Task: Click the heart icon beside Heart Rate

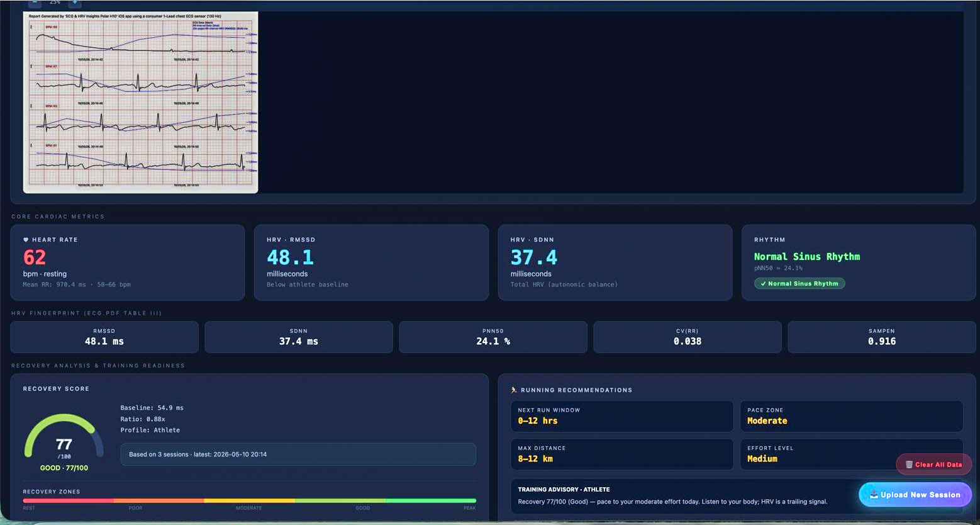Action: pos(26,240)
